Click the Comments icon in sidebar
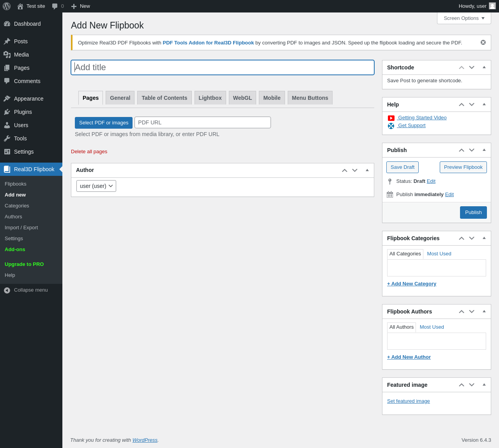This screenshot has width=499, height=448. pyautogui.click(x=7, y=81)
